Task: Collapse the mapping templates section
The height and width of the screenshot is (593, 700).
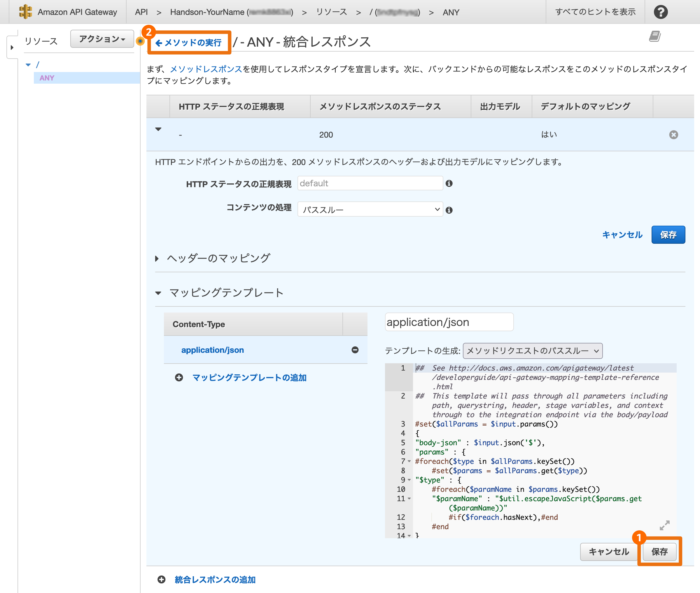Action: (x=158, y=293)
